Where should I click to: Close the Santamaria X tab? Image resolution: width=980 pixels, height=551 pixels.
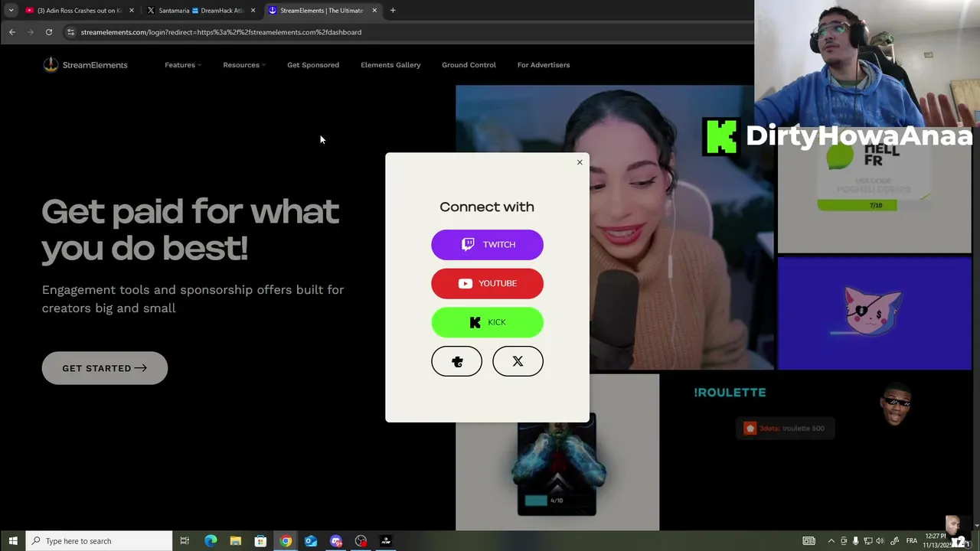[x=253, y=11]
